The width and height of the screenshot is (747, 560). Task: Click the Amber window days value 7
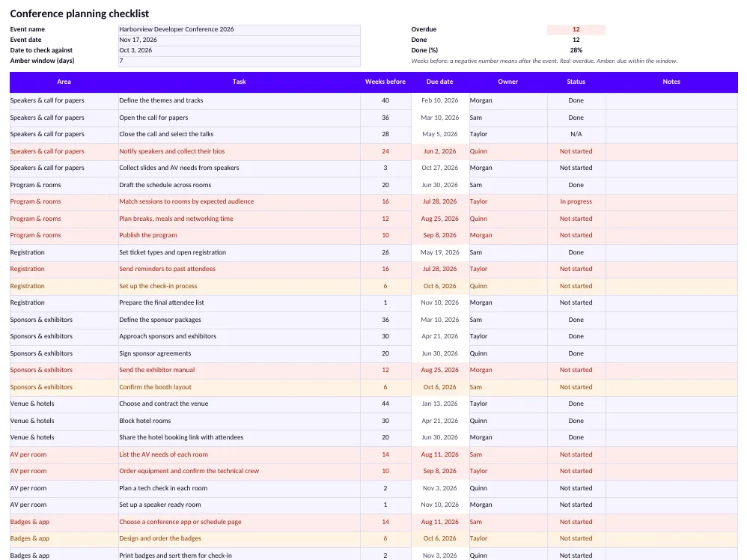click(240, 61)
